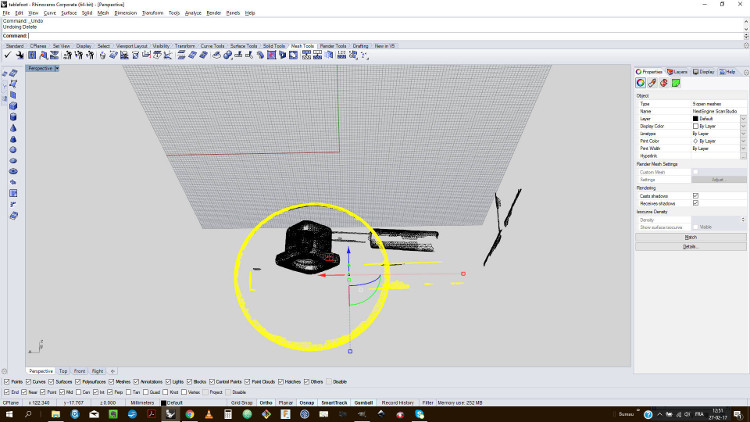Open the Print Width dropdown
Screen dimensions: 750x422
point(743,149)
